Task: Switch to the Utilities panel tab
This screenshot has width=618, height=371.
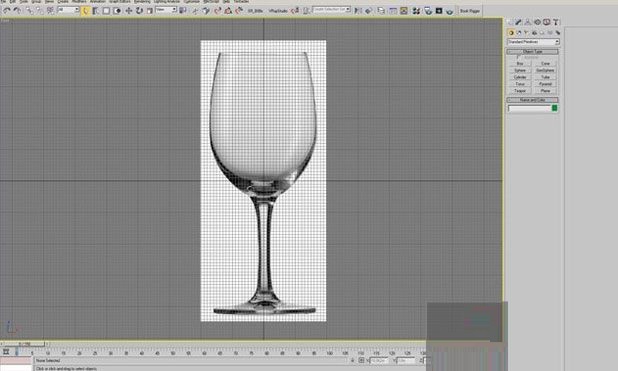Action: coord(556,22)
